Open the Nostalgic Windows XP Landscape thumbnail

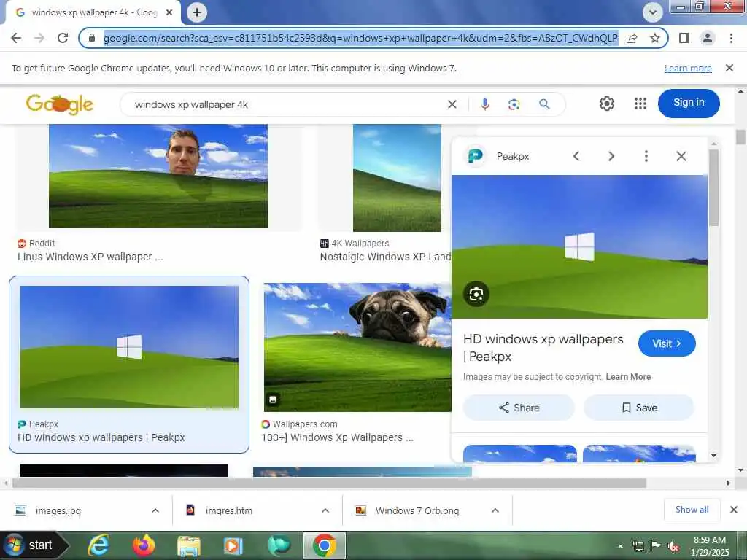coord(397,178)
